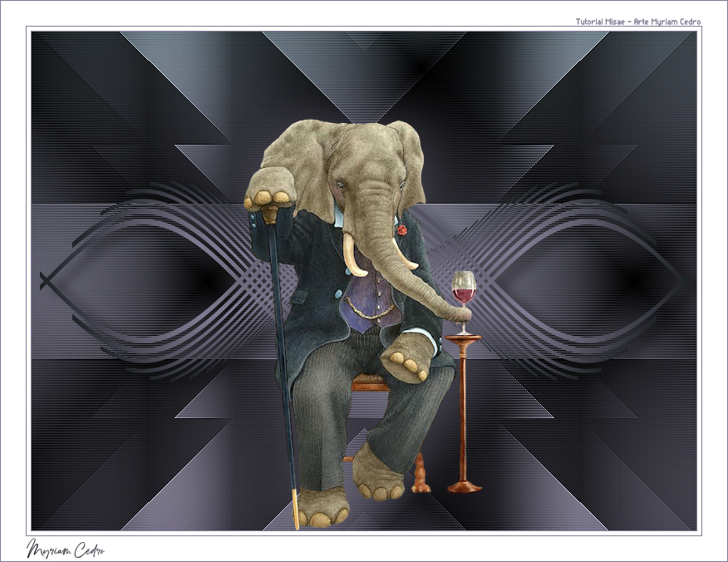Click the cane handle under the elephant's hand
This screenshot has width=728, height=562.
[268, 214]
